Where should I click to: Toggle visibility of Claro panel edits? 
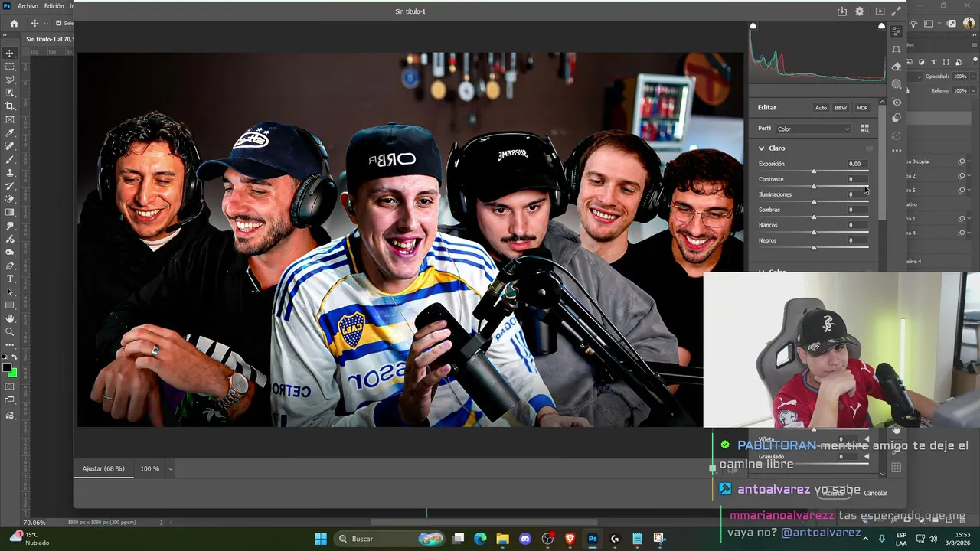[x=869, y=148]
